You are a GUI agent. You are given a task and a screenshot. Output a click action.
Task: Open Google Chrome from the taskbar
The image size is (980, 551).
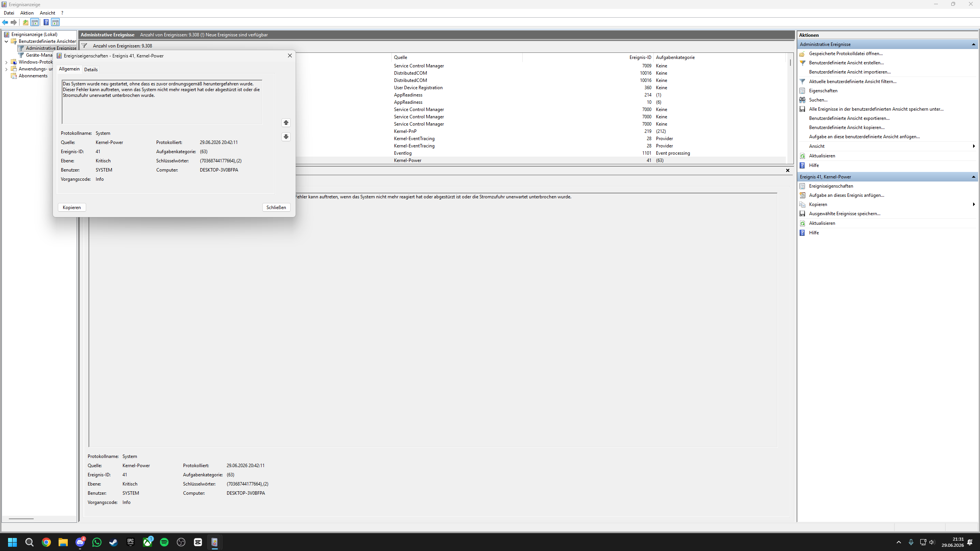click(x=46, y=542)
